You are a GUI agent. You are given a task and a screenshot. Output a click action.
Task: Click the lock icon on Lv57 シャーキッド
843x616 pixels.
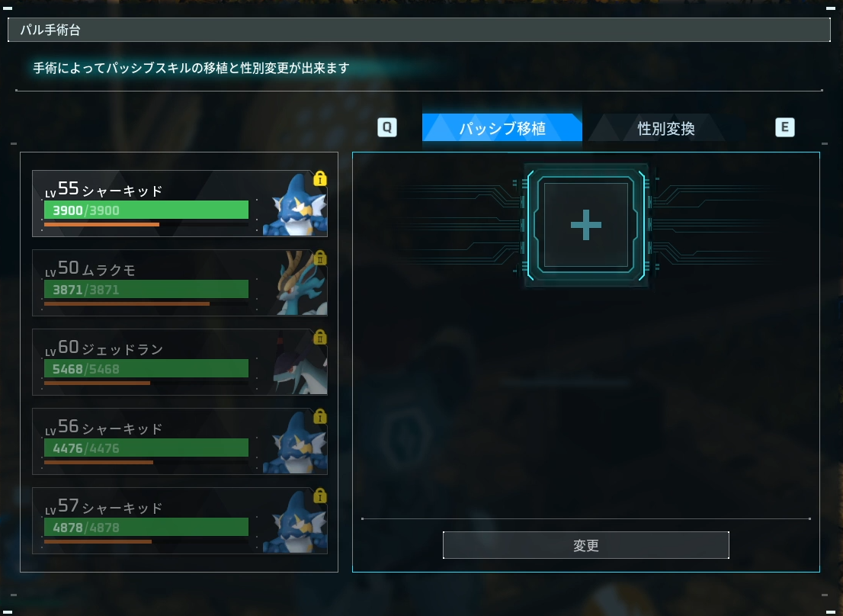[x=320, y=496]
